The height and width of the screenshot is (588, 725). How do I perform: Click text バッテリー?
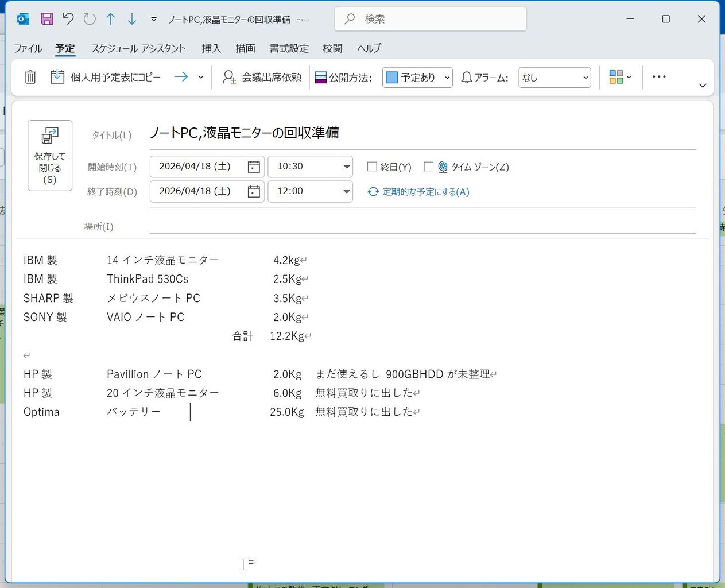pos(134,412)
